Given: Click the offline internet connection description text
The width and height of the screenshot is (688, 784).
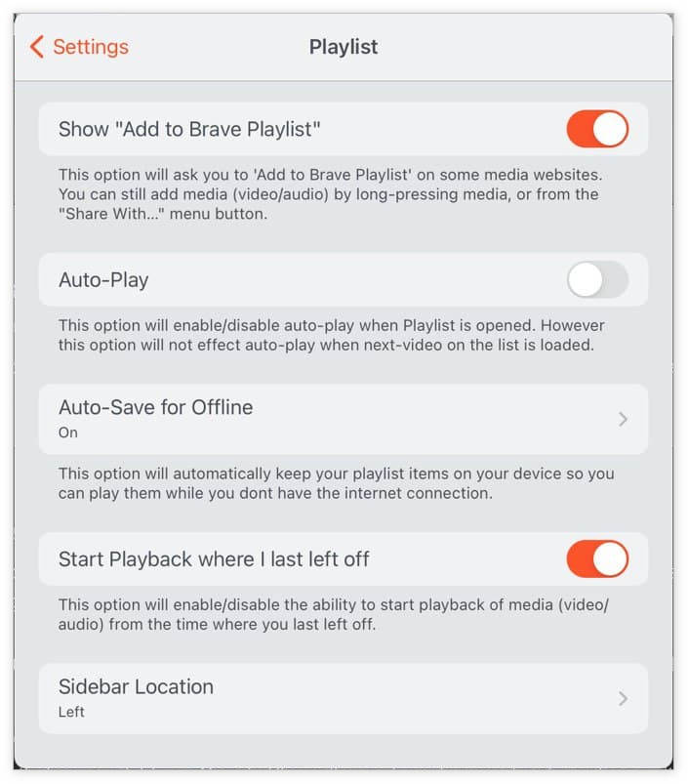Looking at the screenshot, I should tap(336, 483).
